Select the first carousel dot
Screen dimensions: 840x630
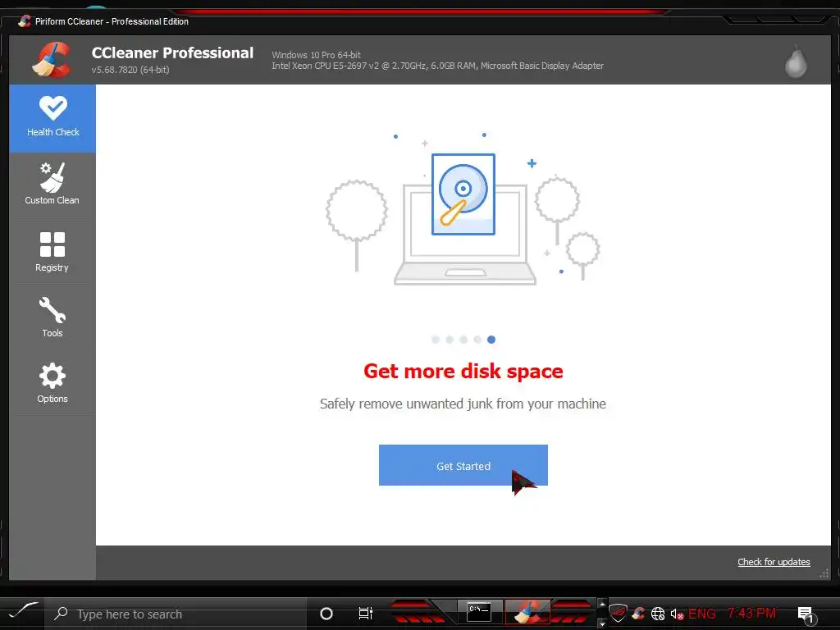click(436, 340)
